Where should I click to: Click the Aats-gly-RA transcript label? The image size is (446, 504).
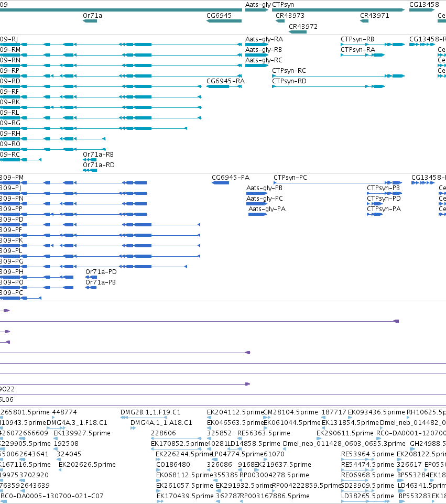click(264, 39)
